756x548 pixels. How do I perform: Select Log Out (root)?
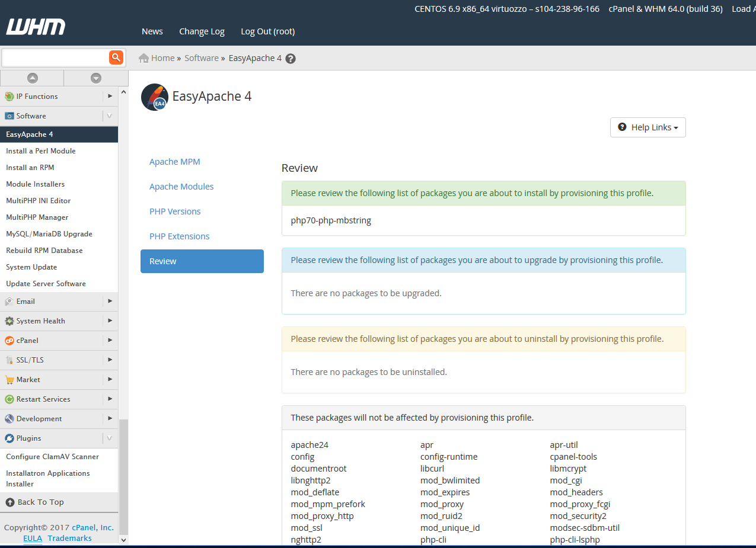pyautogui.click(x=268, y=31)
